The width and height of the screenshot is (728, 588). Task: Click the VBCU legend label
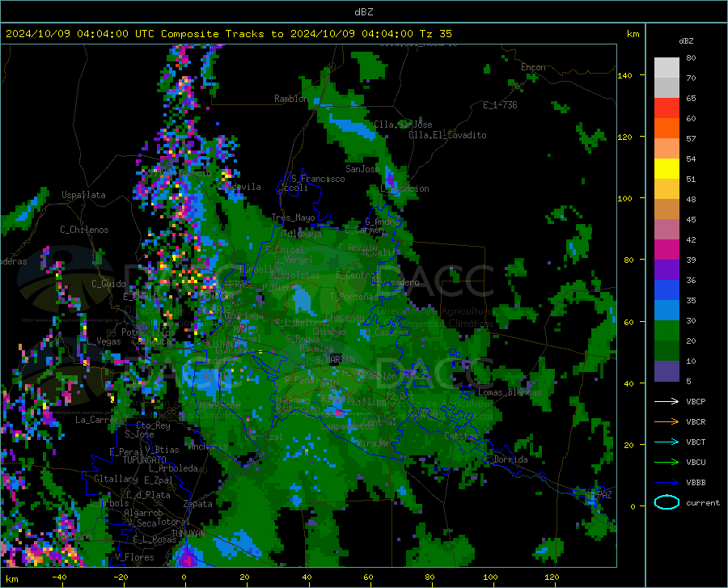coord(696,463)
